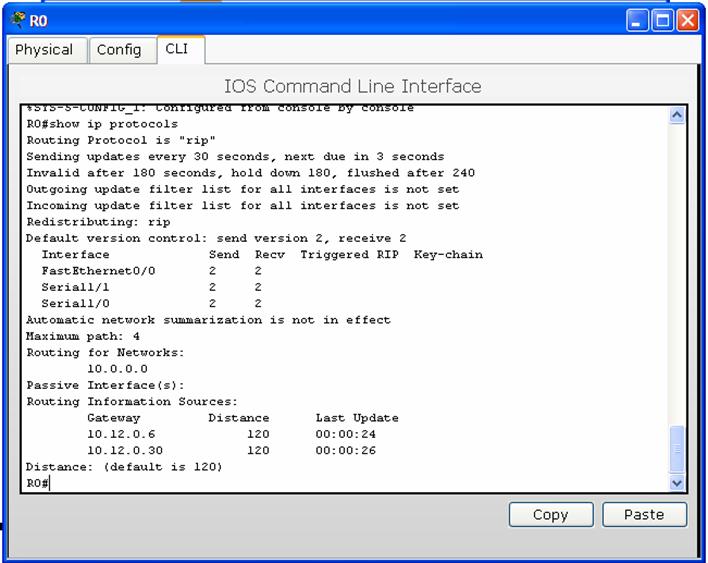This screenshot has width=708, height=563.
Task: Switch to the Physical tab
Action: pyautogui.click(x=44, y=50)
